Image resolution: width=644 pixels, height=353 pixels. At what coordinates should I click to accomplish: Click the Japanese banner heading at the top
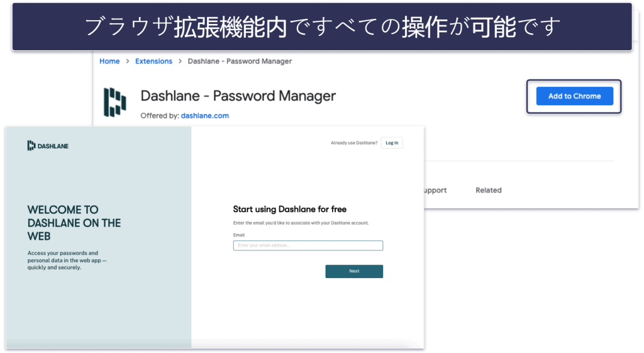[x=322, y=26]
